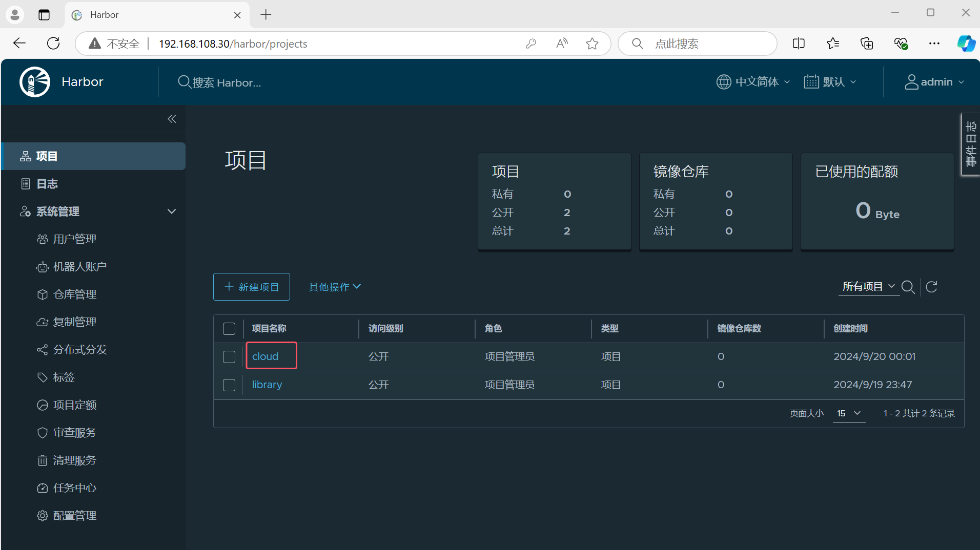Open tab actions menu icon
The height and width of the screenshot is (550, 980).
click(44, 15)
